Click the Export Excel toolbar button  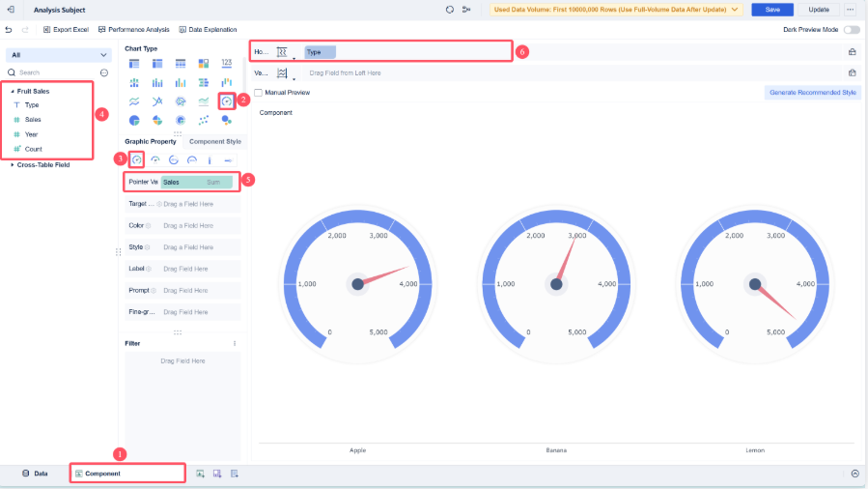coord(66,30)
